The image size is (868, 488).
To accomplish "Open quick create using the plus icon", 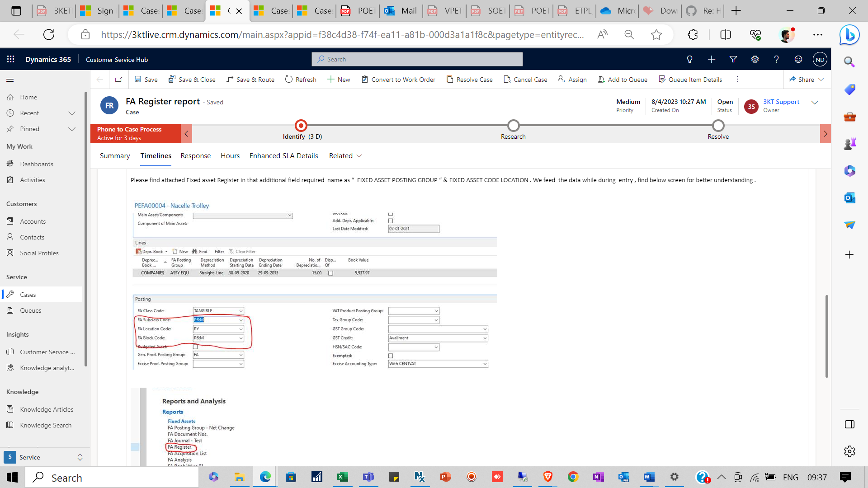I will [711, 59].
